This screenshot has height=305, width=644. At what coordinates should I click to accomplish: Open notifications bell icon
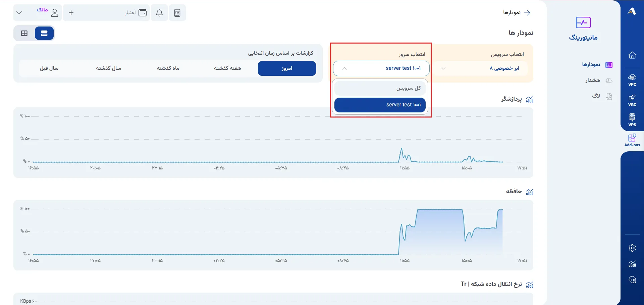(x=159, y=13)
